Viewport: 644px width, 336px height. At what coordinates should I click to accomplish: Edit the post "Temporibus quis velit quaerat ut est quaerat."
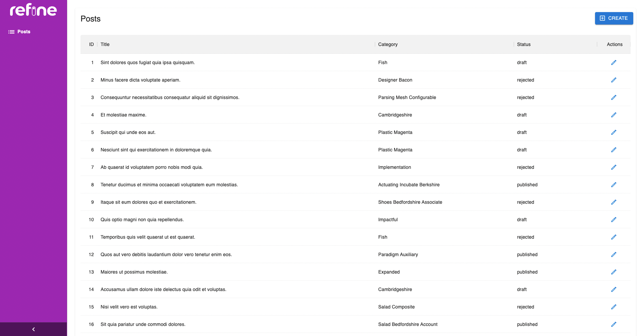[614, 237]
